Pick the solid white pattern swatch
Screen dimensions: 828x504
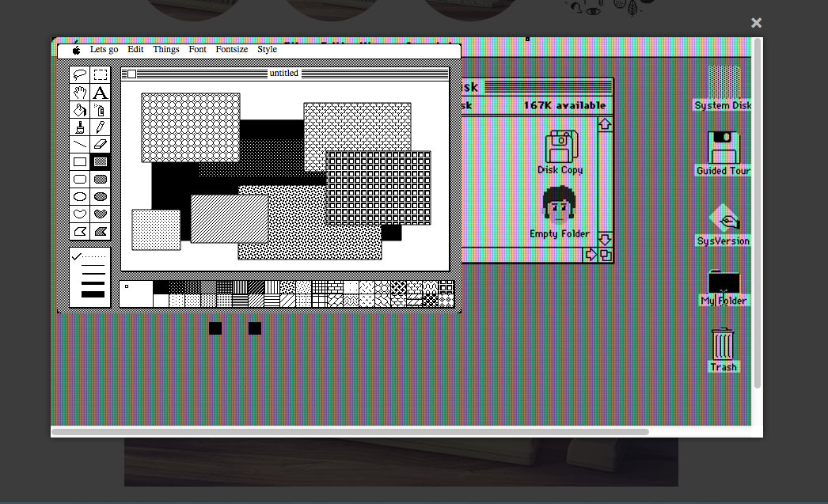click(x=161, y=301)
